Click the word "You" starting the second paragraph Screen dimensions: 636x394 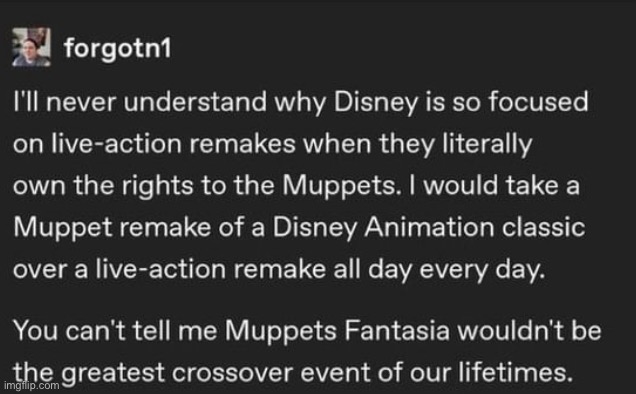[35, 330]
